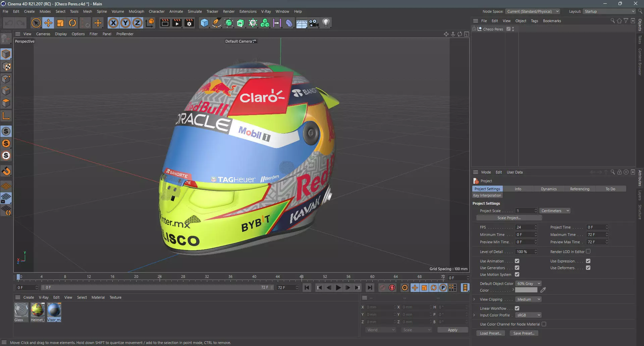The image size is (644, 346).
Task: Toggle Use Animation checkbox
Action: (517, 261)
